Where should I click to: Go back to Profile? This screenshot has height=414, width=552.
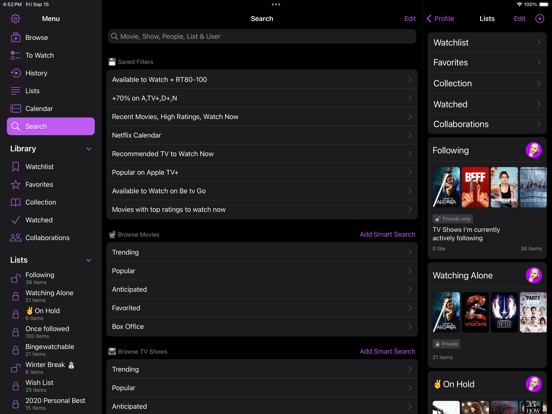(x=440, y=19)
